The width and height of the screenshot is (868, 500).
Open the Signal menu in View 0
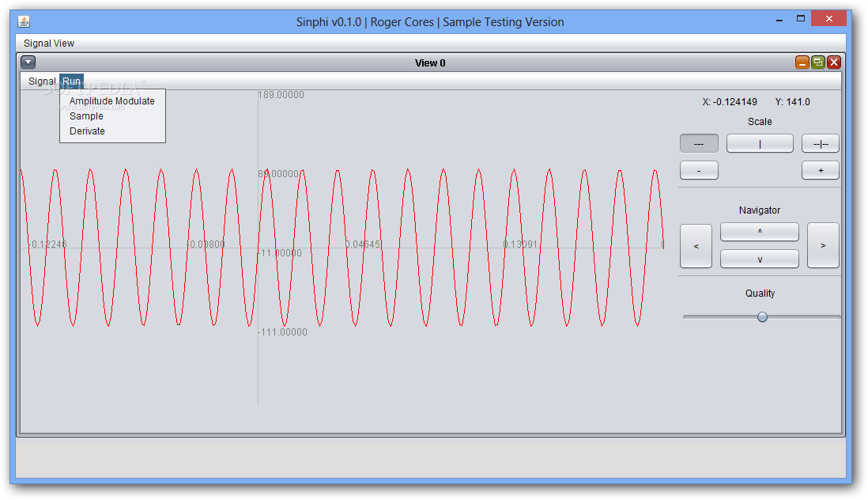click(x=42, y=81)
